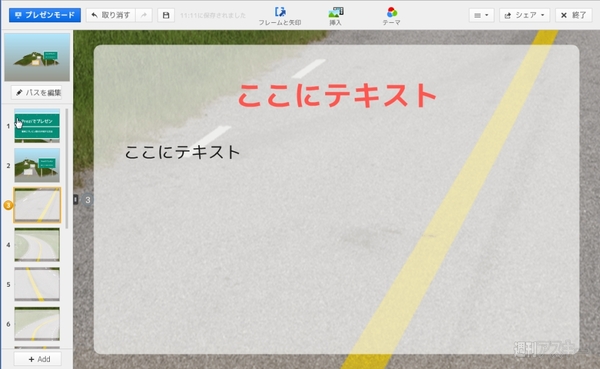Select path step 4 thumbnail
The width and height of the screenshot is (600, 369).
pos(37,245)
